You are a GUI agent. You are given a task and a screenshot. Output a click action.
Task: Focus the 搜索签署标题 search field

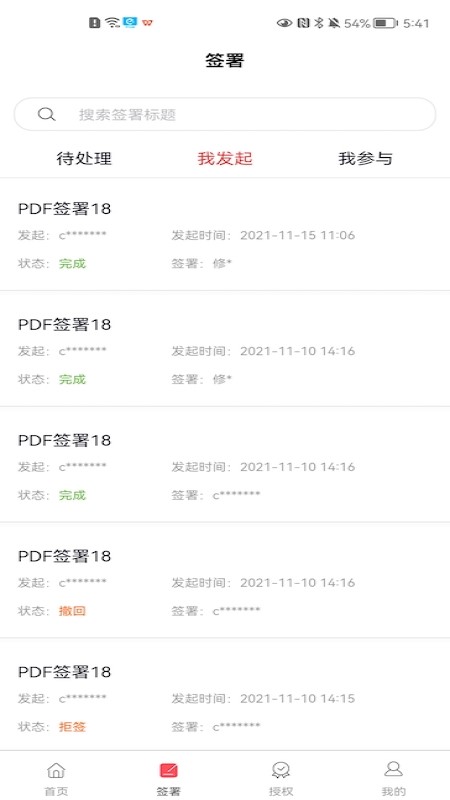pyautogui.click(x=225, y=114)
